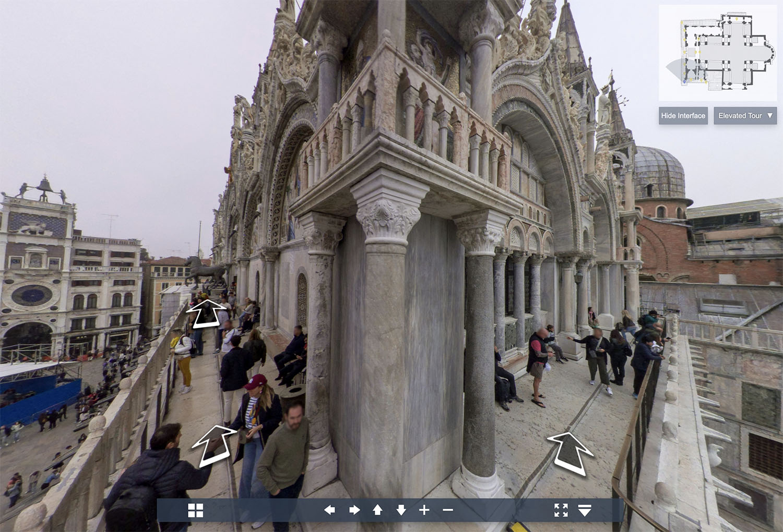Tilt the view upward
The height and width of the screenshot is (532, 783).
coord(377,510)
